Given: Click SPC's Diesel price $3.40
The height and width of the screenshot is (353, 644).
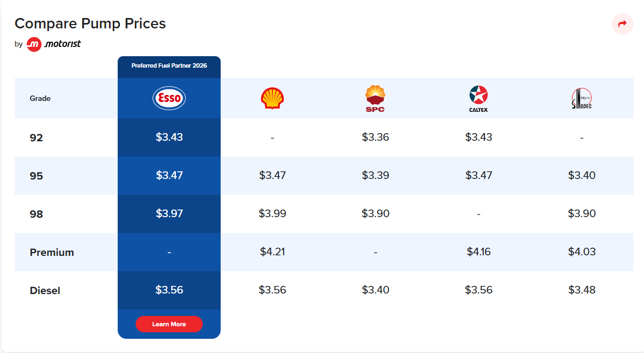Looking at the screenshot, I should [x=375, y=290].
